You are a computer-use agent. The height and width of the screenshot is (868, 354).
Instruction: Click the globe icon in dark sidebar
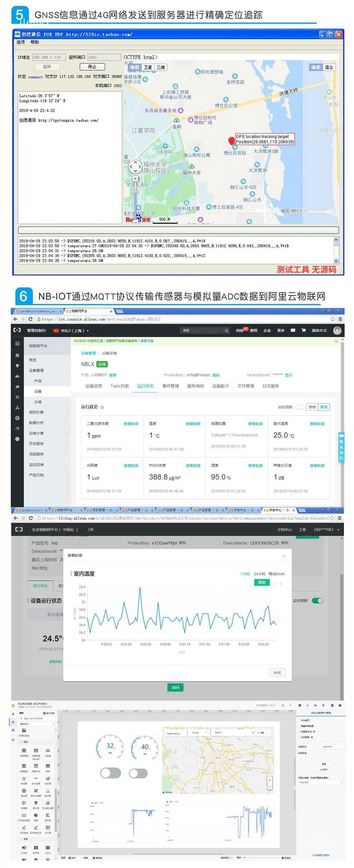coord(17,418)
